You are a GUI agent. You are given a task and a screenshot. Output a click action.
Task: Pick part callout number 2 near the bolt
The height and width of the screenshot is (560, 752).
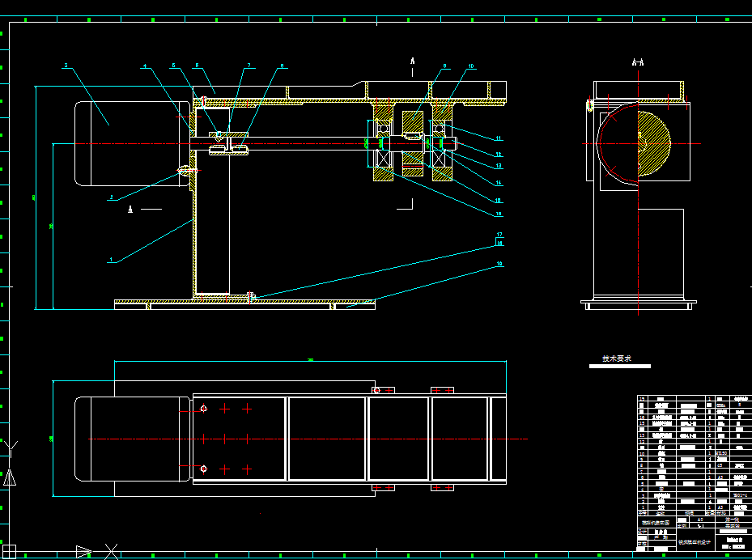click(111, 197)
